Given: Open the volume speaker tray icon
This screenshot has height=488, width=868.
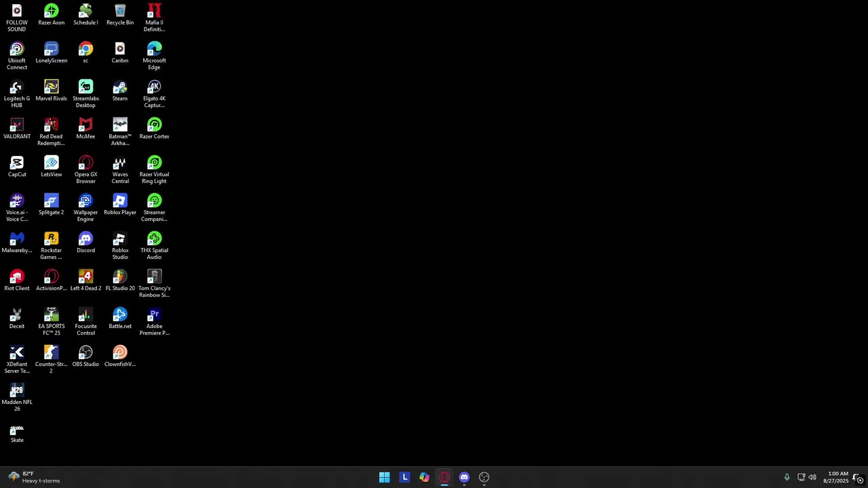Looking at the screenshot, I should click(812, 477).
